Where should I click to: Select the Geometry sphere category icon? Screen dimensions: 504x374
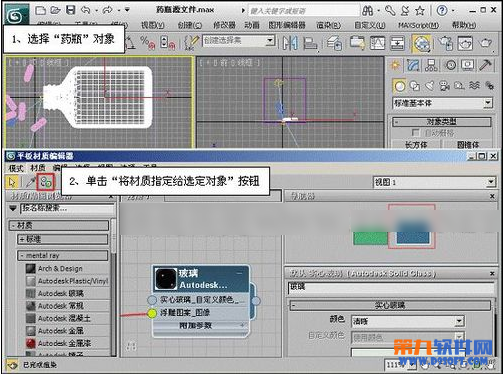click(x=400, y=86)
